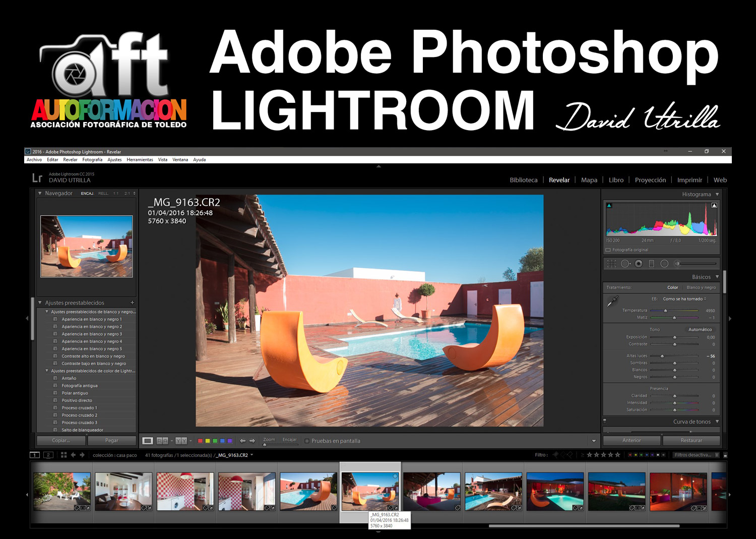Pick the white balance eyedropper tool

click(x=612, y=301)
